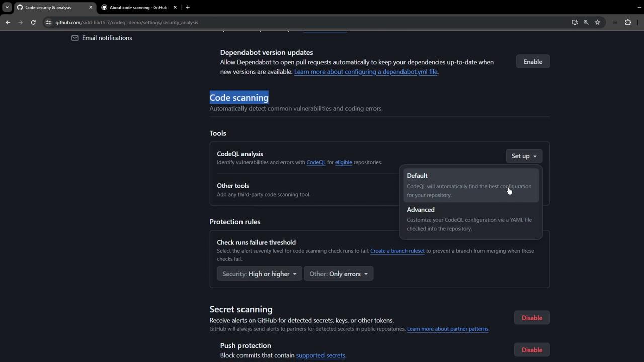Open the Create a branch ruleset link
Screen dimensions: 644x362
397,251
